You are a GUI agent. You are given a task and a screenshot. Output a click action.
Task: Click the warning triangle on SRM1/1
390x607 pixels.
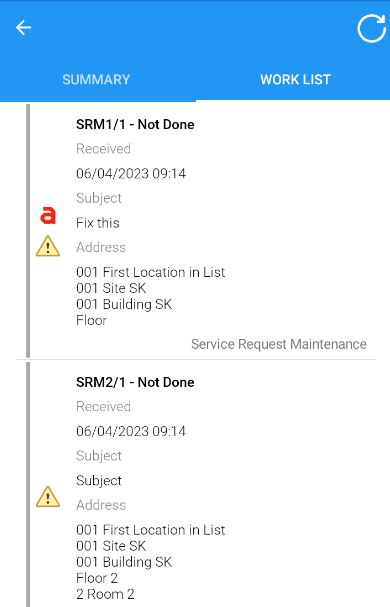click(48, 246)
